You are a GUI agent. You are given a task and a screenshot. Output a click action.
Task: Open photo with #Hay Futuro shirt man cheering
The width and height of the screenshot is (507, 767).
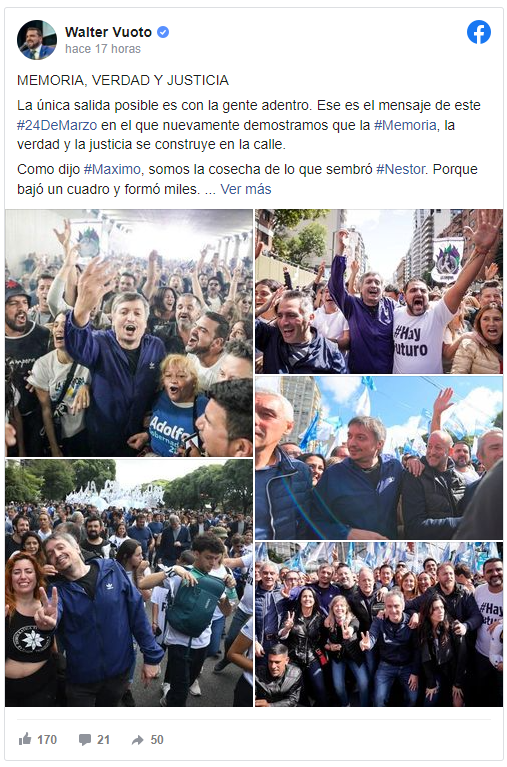pos(379,292)
